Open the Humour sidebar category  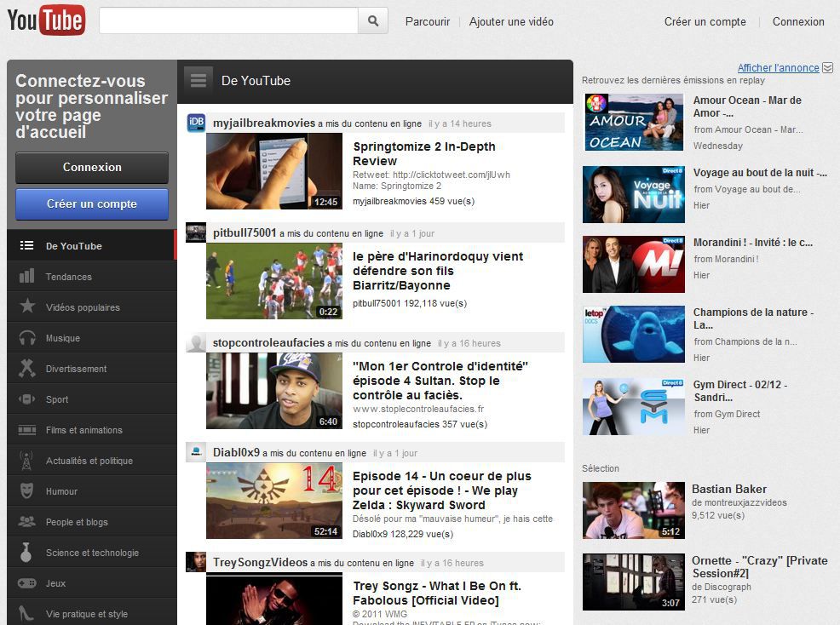coord(92,491)
